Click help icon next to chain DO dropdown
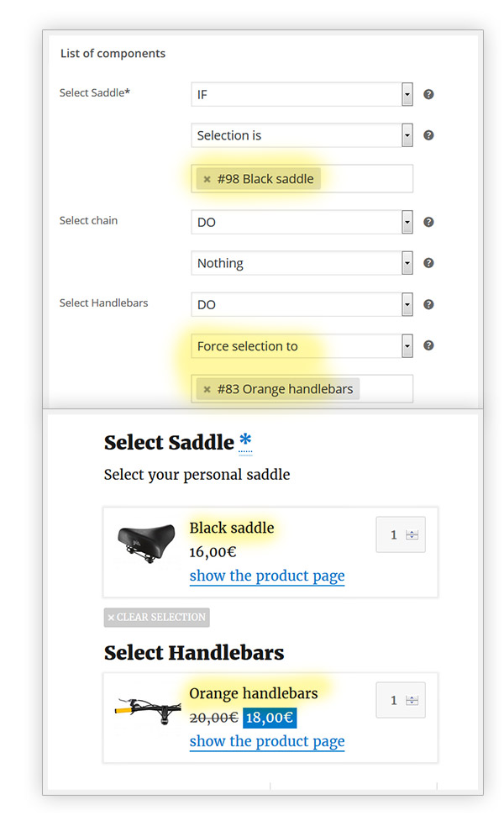 tap(428, 222)
